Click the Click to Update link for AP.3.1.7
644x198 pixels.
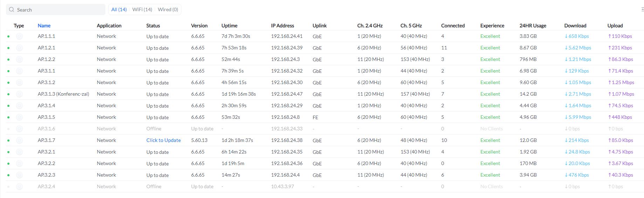tap(164, 140)
